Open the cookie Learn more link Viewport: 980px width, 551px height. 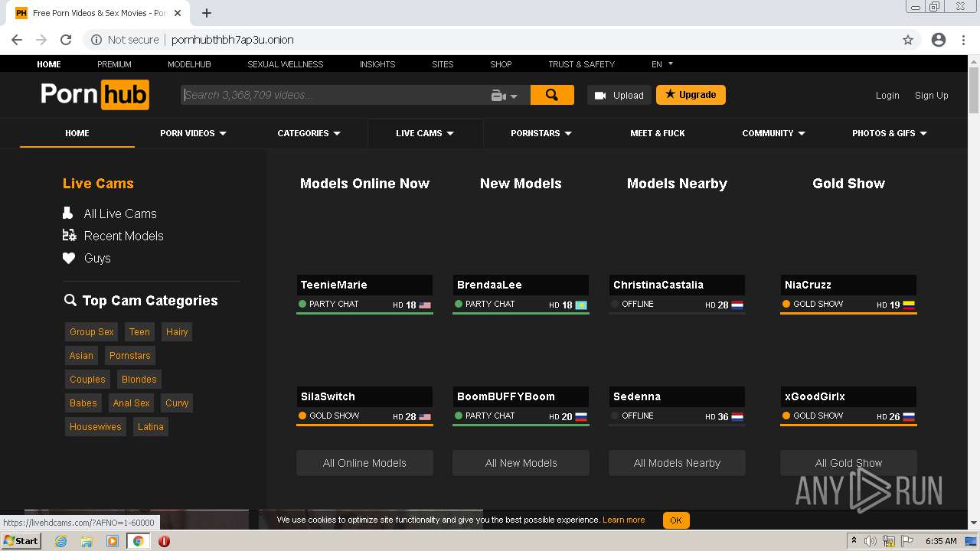click(x=624, y=520)
